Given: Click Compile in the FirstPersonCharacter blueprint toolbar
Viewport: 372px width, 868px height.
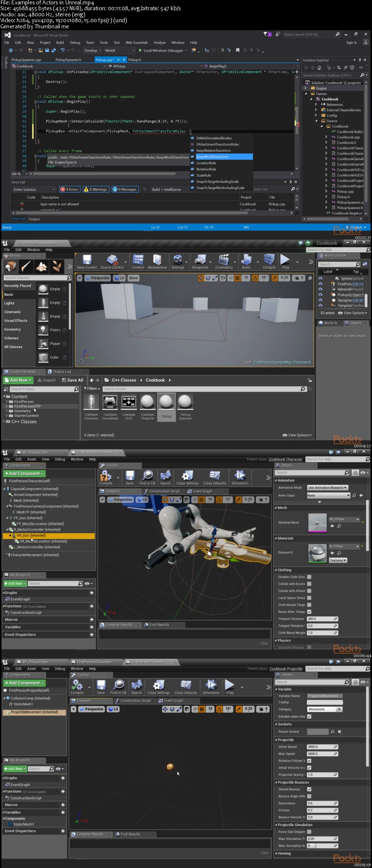Looking at the screenshot, I should (106, 477).
